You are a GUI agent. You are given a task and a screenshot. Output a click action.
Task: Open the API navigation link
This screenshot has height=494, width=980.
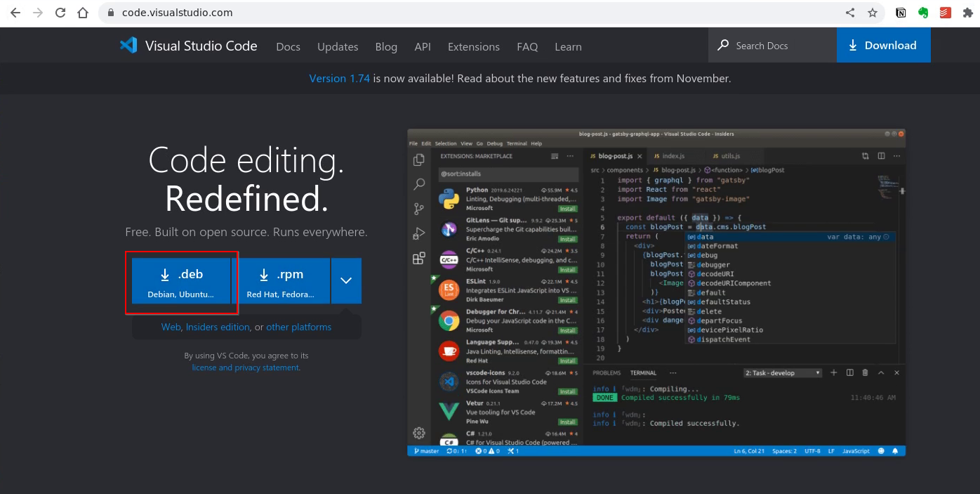pyautogui.click(x=423, y=46)
